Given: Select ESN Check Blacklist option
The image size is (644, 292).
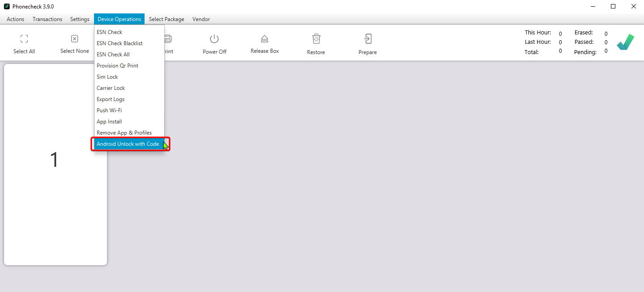Looking at the screenshot, I should tap(119, 43).
